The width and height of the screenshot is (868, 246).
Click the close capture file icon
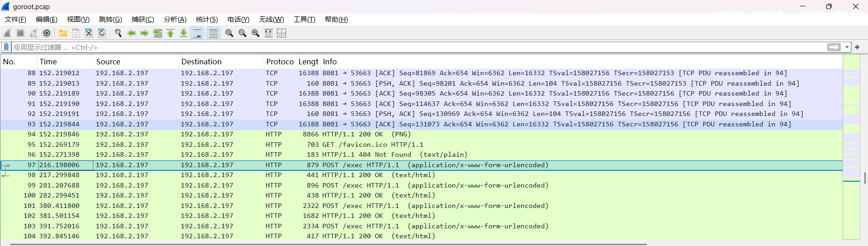coord(89,33)
